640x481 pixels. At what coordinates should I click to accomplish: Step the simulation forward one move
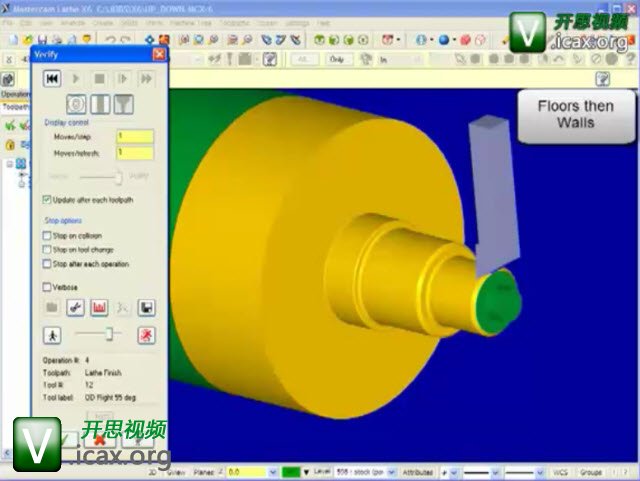(x=122, y=78)
